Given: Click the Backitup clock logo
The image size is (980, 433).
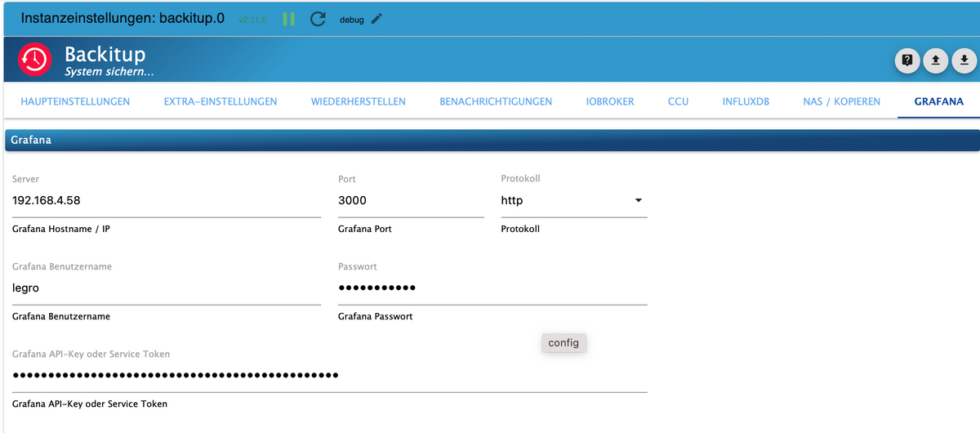Looking at the screenshot, I should click(35, 60).
